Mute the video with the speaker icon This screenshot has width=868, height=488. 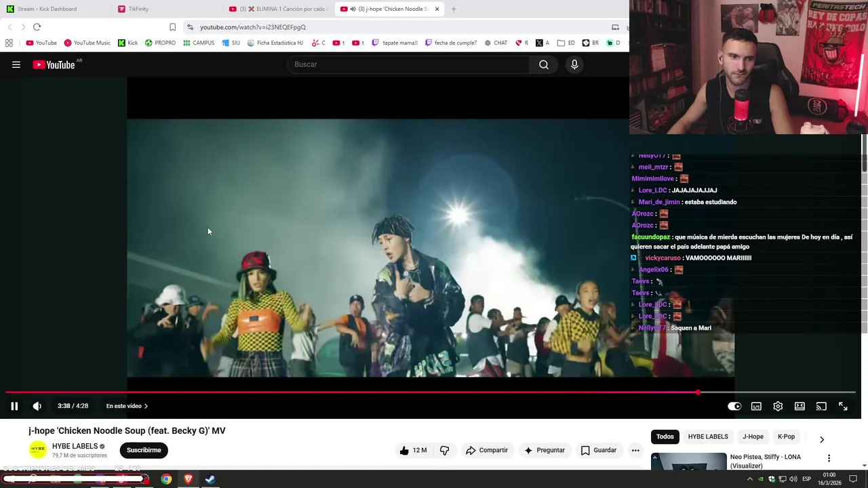[x=37, y=406]
